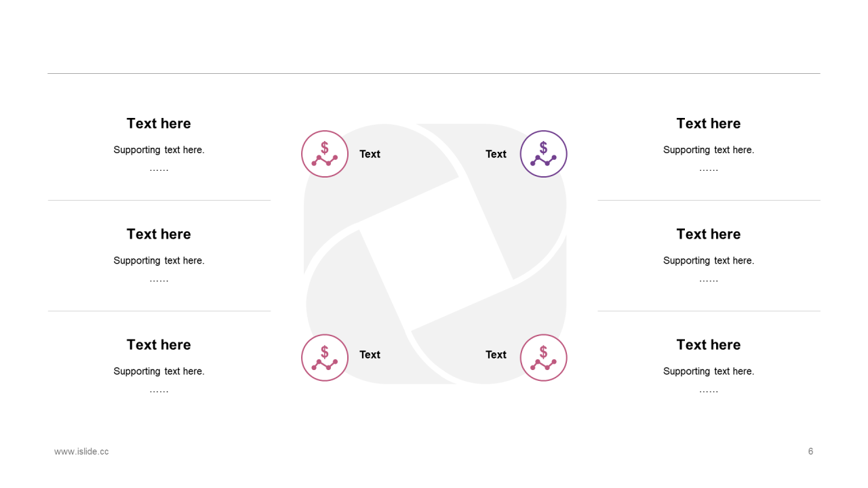The image size is (868, 488).
Task: Click the bottom-right 'Text here' heading
Action: pyautogui.click(x=709, y=344)
